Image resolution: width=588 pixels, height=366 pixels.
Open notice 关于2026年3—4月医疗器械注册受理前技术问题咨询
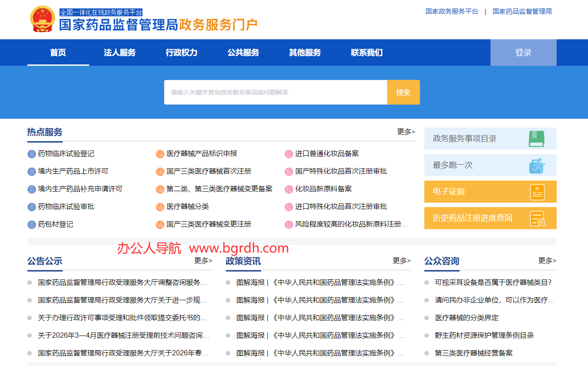point(124,336)
